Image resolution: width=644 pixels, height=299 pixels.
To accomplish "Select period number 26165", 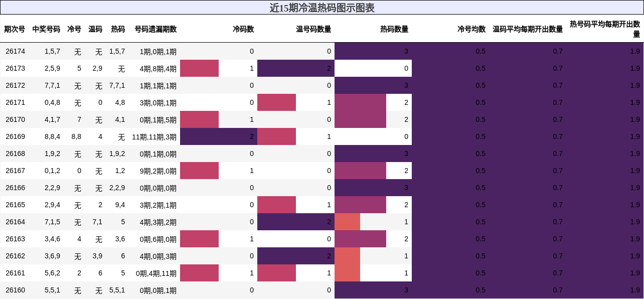I will point(15,205).
